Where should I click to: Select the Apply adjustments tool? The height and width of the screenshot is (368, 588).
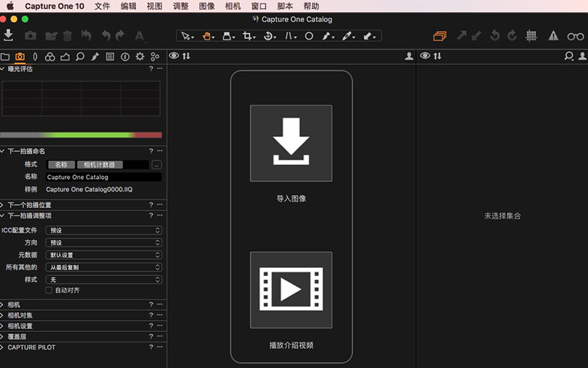(x=368, y=36)
